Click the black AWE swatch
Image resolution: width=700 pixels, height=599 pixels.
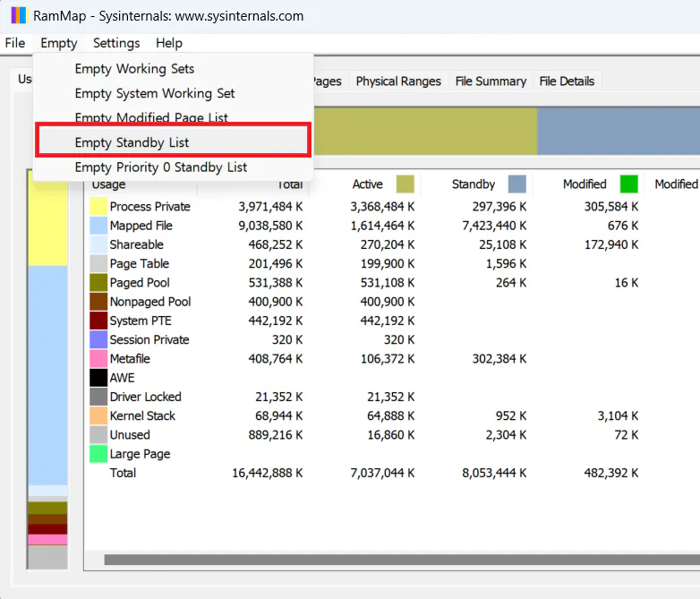click(x=98, y=378)
